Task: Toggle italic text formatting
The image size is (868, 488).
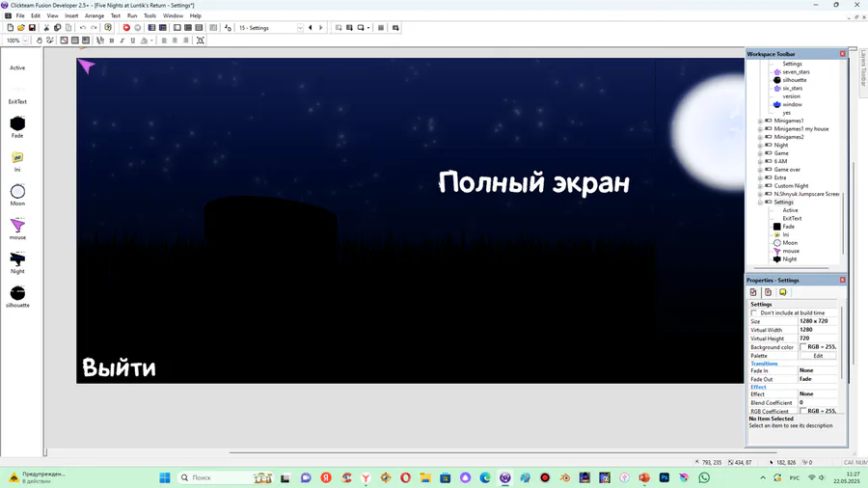Action: pos(122,41)
